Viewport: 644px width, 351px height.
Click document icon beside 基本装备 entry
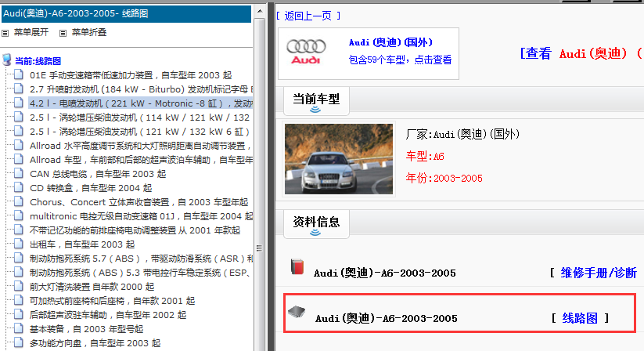point(19,328)
